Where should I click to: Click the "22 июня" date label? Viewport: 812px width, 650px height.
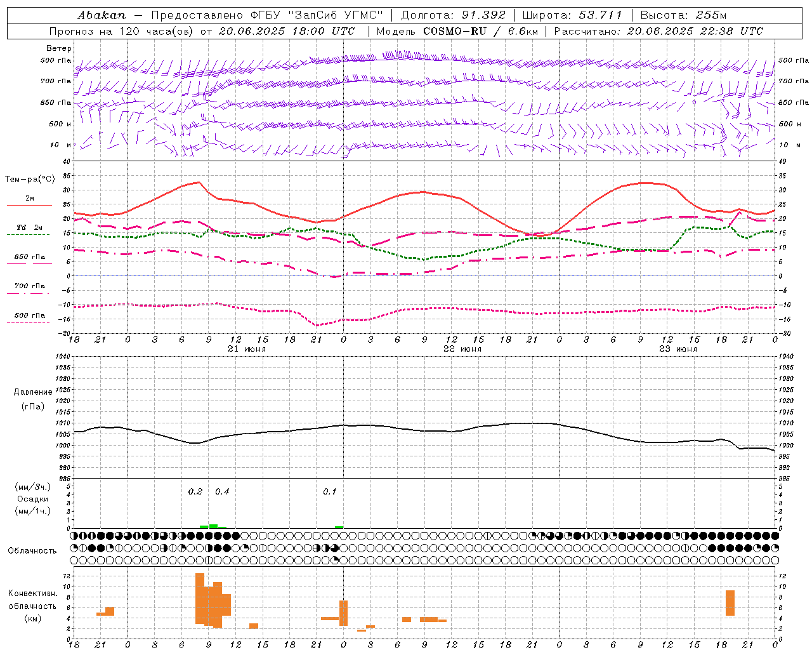[x=462, y=349]
